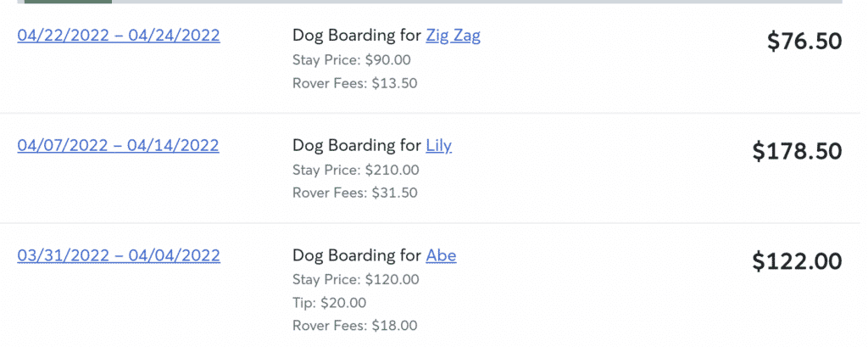Select the $76.50 payout amount
Screen dimensions: 868x347
(x=804, y=41)
